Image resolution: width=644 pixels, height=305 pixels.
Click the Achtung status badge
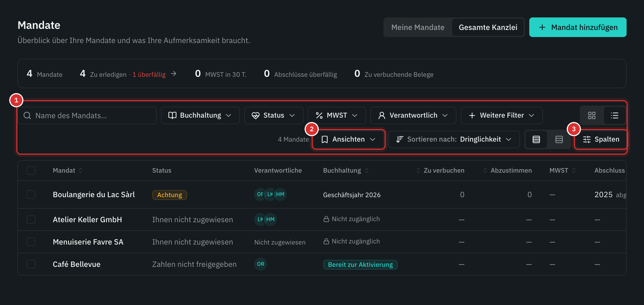tap(169, 195)
